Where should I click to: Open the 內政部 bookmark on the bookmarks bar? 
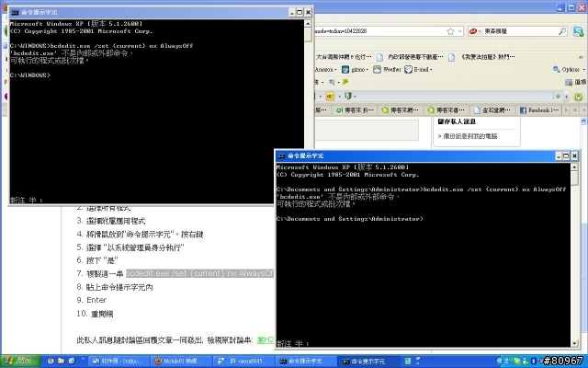tap(410, 57)
